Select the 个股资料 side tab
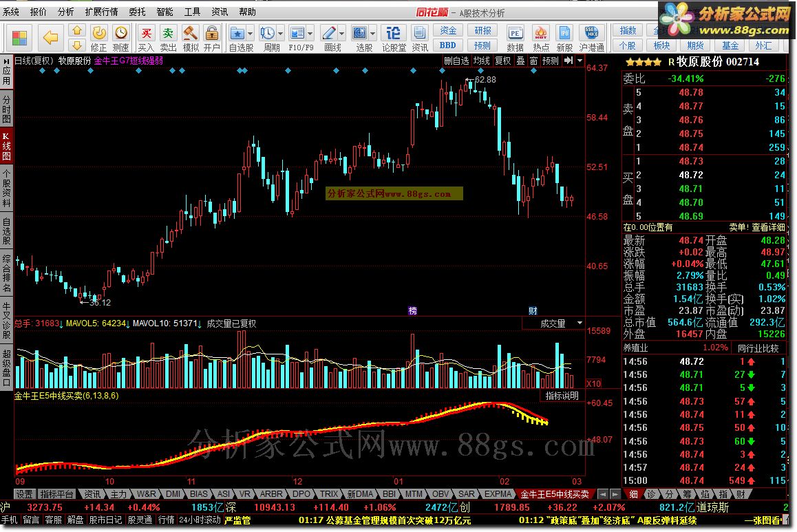Image resolution: width=797 pixels, height=532 pixels. pos(7,188)
